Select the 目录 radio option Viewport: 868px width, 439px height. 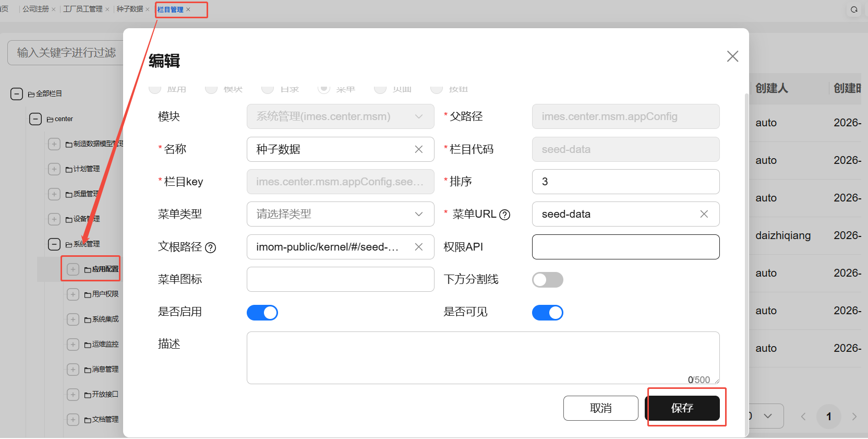(268, 89)
